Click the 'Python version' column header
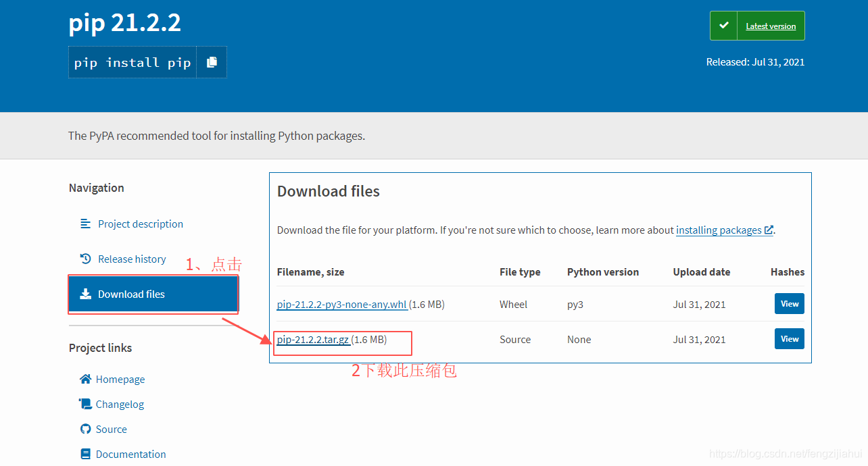 (x=603, y=271)
